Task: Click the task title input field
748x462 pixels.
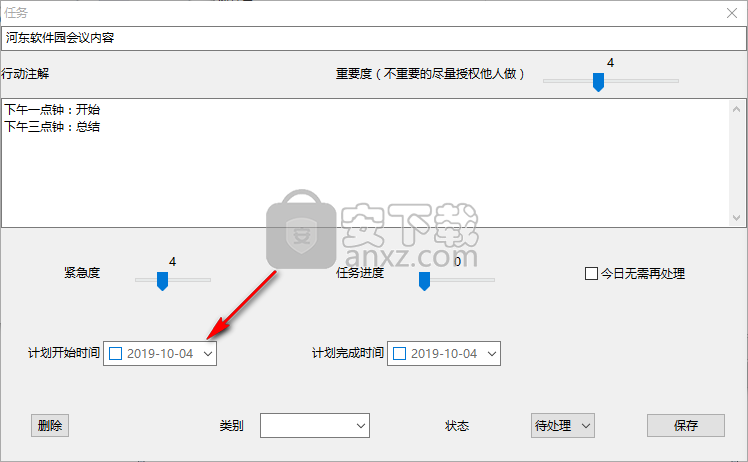Action: (x=374, y=38)
